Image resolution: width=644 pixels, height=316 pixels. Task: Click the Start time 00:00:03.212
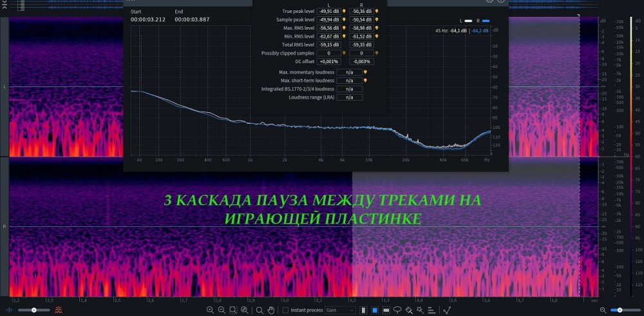click(148, 19)
